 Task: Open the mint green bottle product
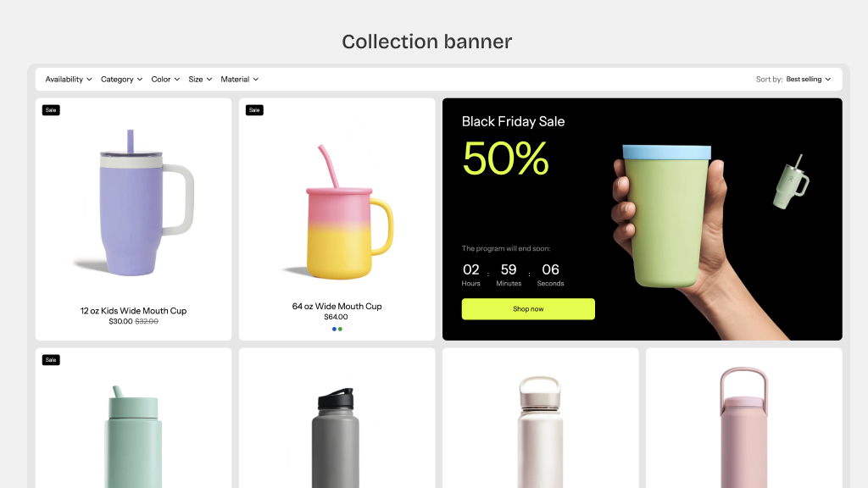(133, 419)
